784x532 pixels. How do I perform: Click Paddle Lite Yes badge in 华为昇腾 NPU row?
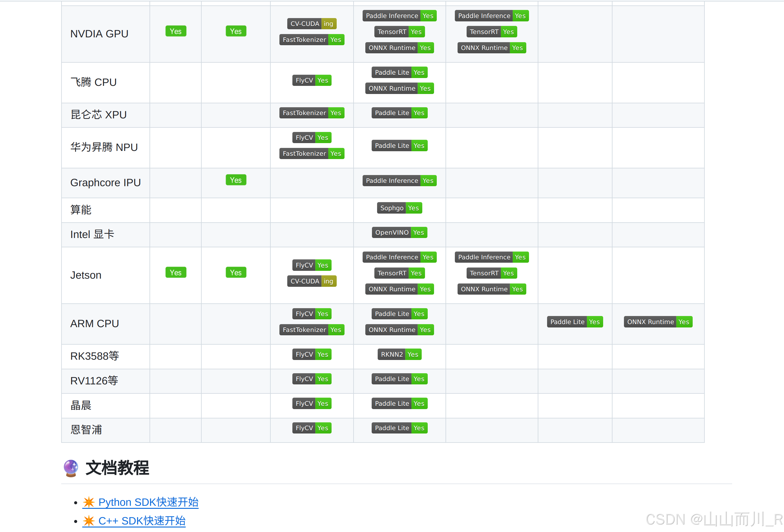399,146
